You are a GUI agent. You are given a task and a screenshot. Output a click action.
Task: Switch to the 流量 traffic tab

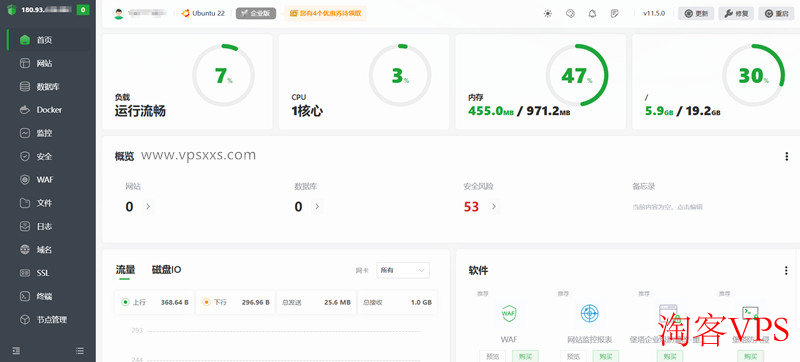point(125,270)
